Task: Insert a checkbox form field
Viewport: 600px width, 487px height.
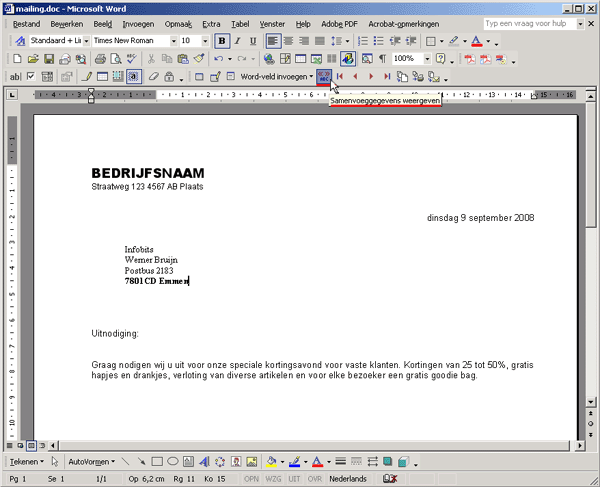Action: [31, 76]
